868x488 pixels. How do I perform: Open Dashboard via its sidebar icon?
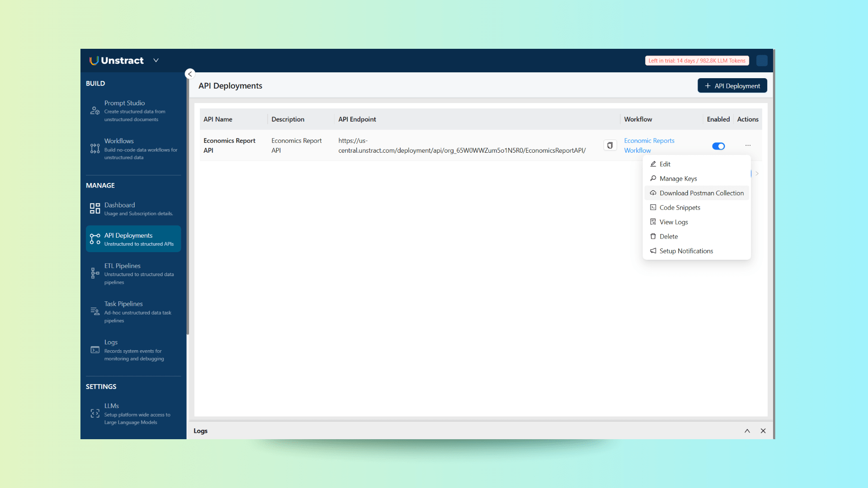[x=94, y=208]
